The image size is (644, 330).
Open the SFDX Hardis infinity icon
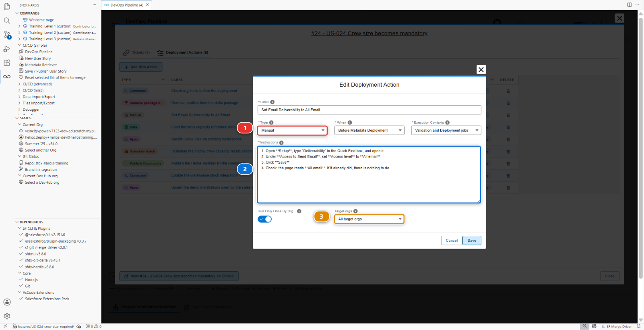click(7, 77)
